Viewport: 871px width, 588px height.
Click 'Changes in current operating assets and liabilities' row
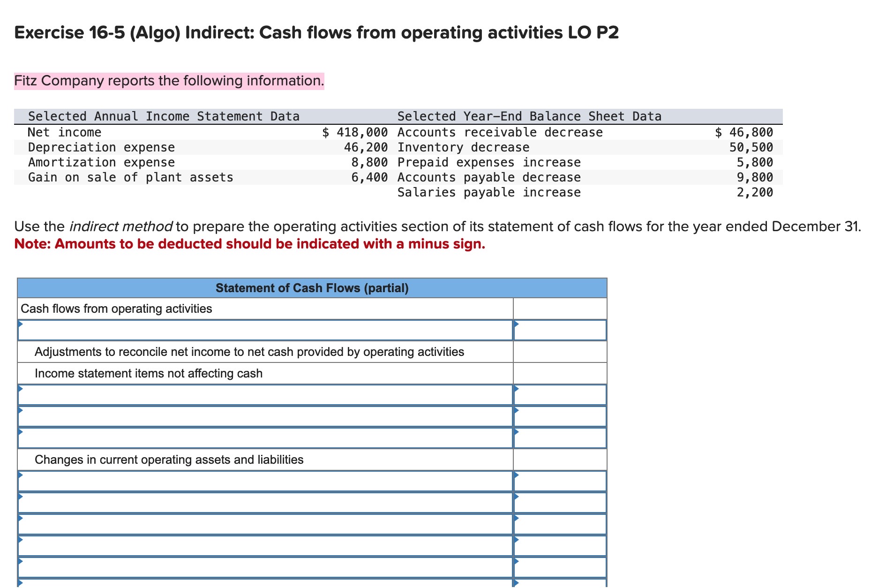tap(265, 460)
